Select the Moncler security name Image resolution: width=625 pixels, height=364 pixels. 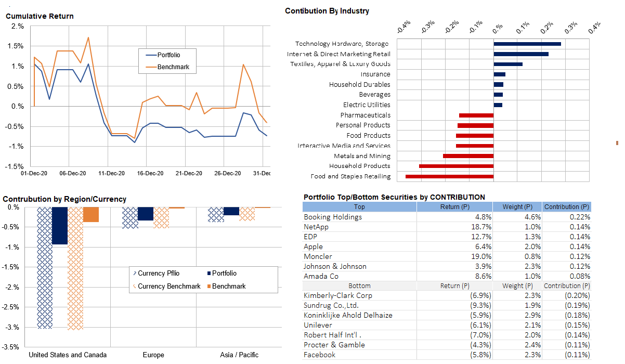[x=317, y=256]
